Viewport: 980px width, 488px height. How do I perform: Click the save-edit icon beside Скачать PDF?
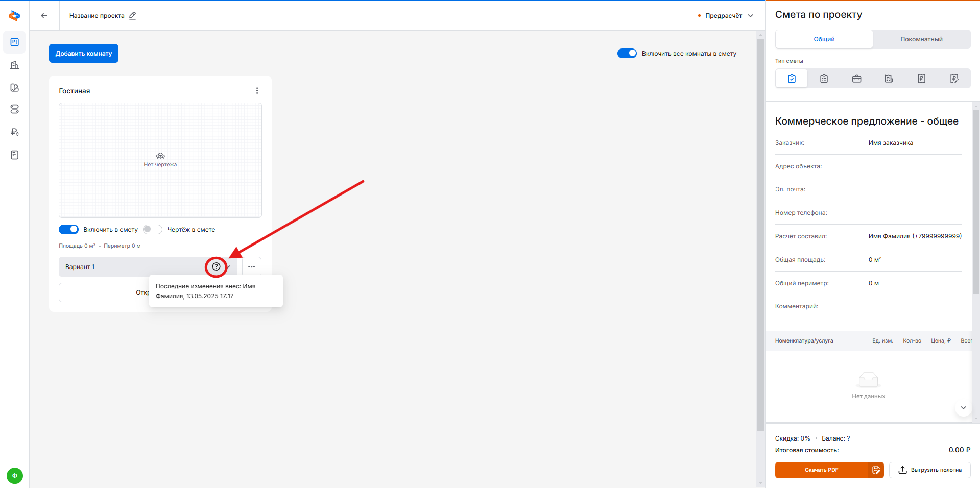click(x=876, y=470)
